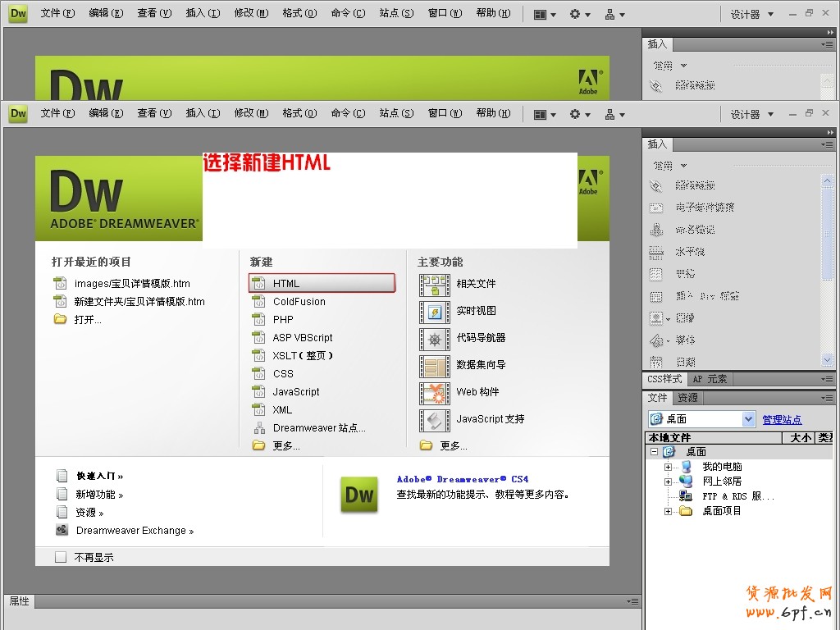Viewport: 840px width, 630px height.
Task: Expand 我的电脑 tree node
Action: 668,467
